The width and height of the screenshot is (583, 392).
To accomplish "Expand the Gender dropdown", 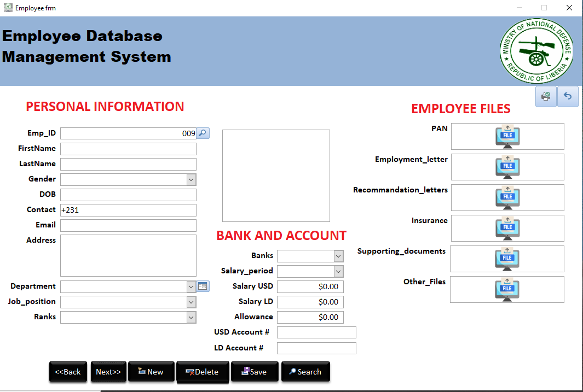I will (191, 179).
